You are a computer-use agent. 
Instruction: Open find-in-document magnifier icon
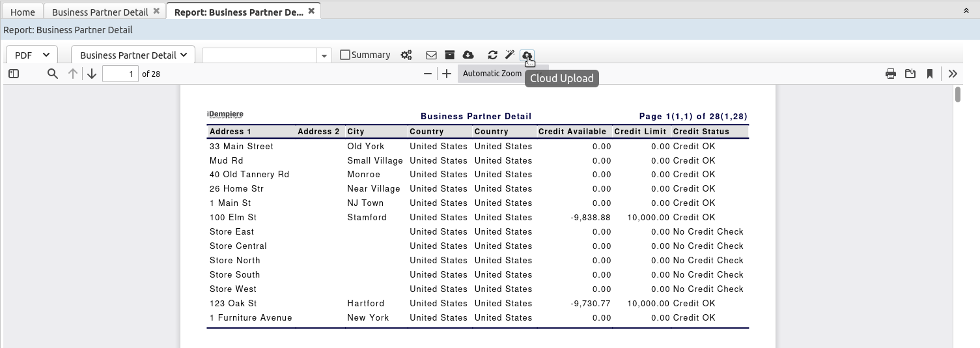(53, 74)
